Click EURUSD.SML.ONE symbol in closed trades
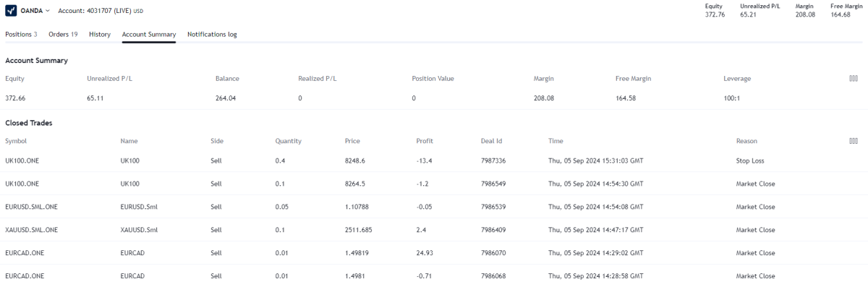Image resolution: width=868 pixels, height=287 pixels. [31, 207]
